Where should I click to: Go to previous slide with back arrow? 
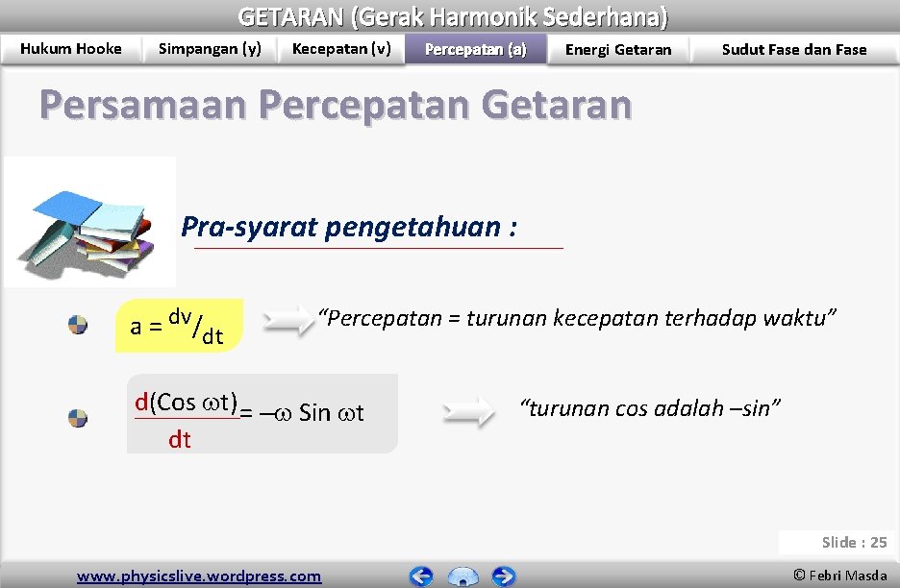[x=421, y=576]
